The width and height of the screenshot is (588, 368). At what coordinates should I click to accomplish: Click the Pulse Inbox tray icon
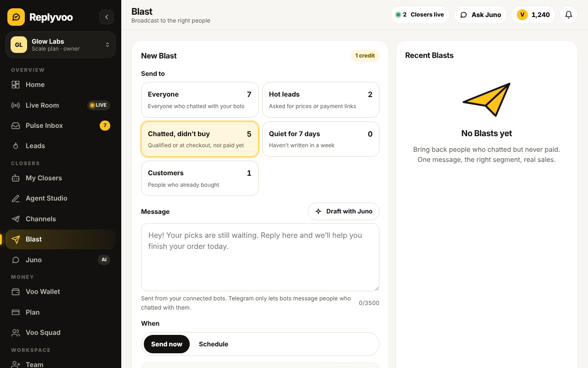[x=16, y=126]
